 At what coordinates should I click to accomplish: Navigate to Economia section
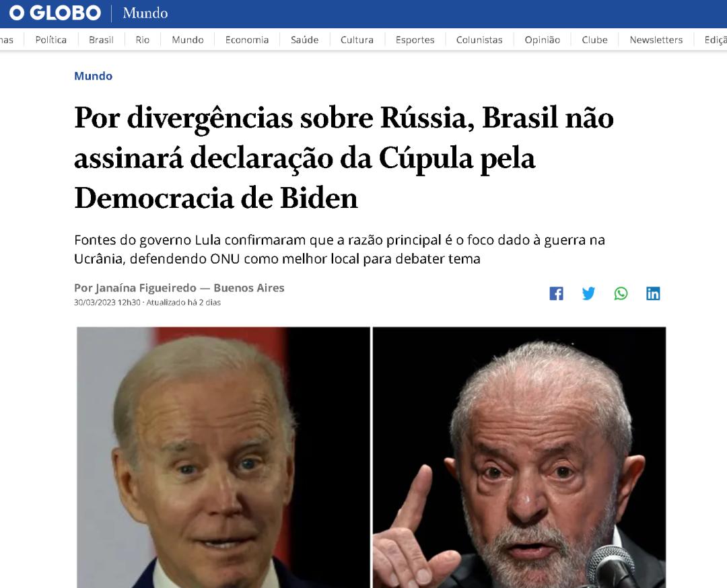(x=247, y=40)
